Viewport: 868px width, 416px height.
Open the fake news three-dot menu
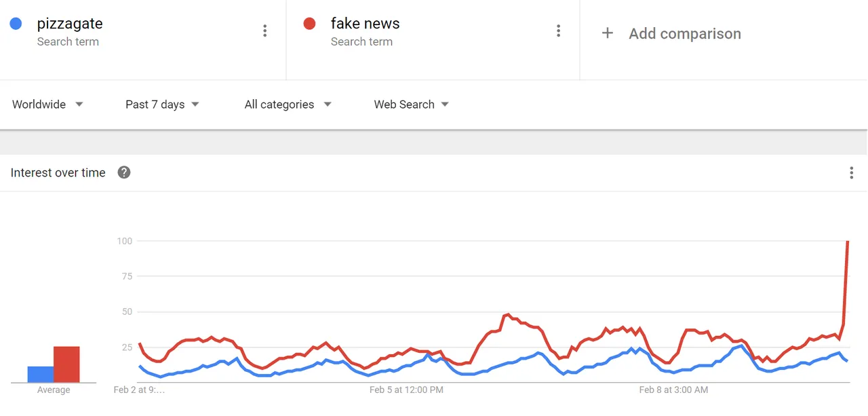pyautogui.click(x=558, y=31)
